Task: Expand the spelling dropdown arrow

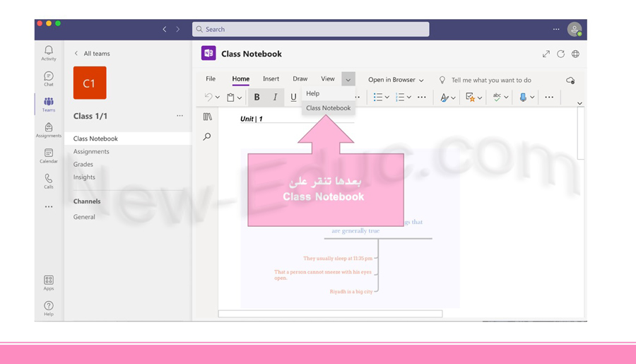Action: (506, 98)
